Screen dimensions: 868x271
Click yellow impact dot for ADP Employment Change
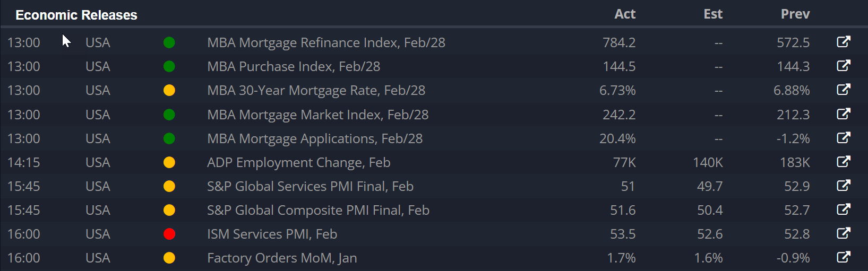pyautogui.click(x=169, y=162)
